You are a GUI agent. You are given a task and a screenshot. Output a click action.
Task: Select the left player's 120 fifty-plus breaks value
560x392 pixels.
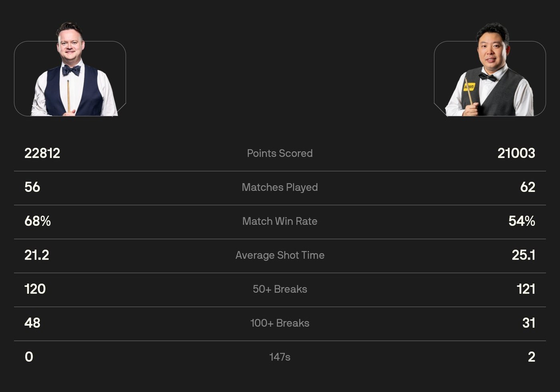point(35,289)
